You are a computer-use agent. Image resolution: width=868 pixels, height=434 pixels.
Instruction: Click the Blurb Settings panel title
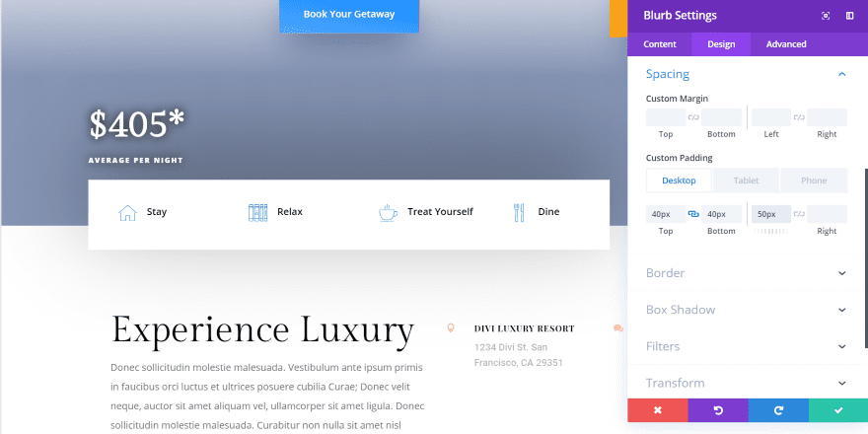tap(680, 16)
